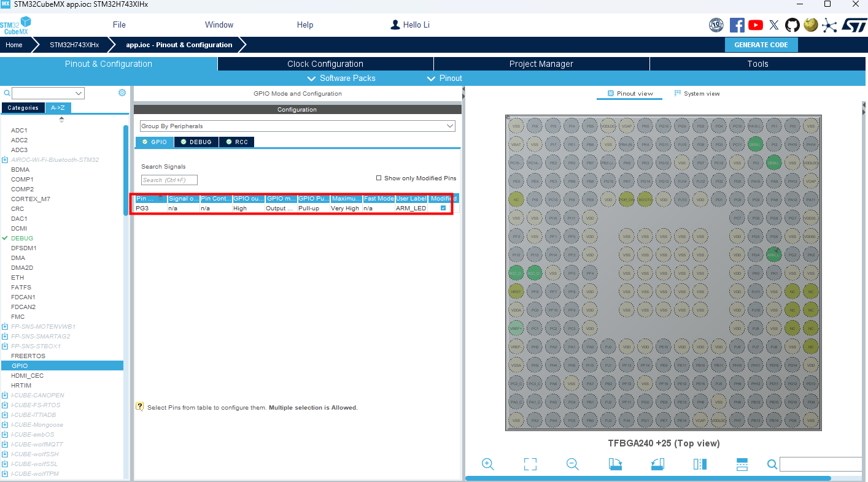Flip the chip view vertically
This screenshot has height=482, width=868.
[x=742, y=464]
